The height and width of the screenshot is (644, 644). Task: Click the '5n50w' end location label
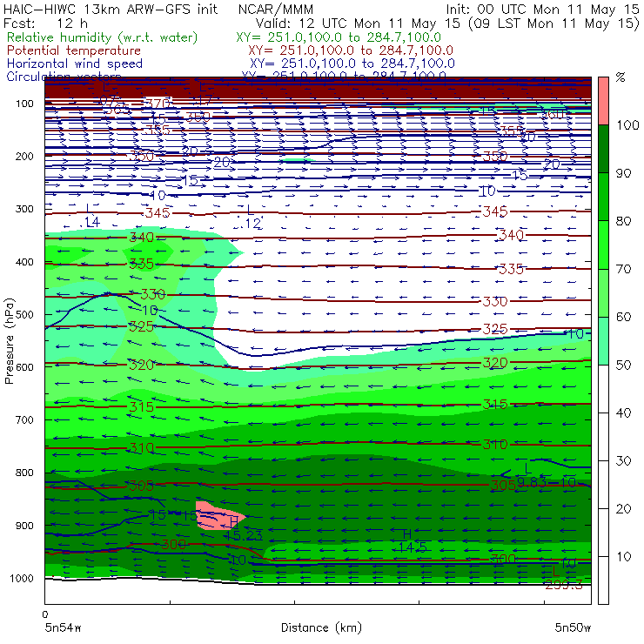(573, 627)
